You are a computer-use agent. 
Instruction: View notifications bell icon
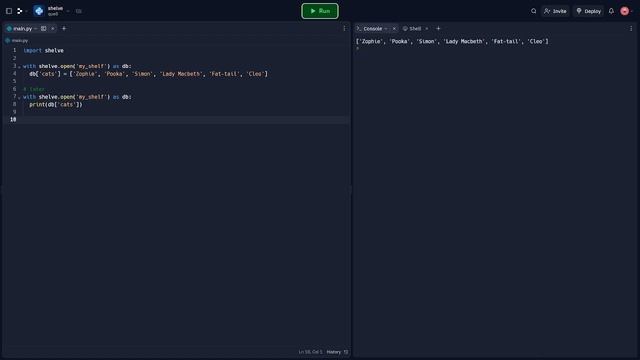click(x=611, y=11)
